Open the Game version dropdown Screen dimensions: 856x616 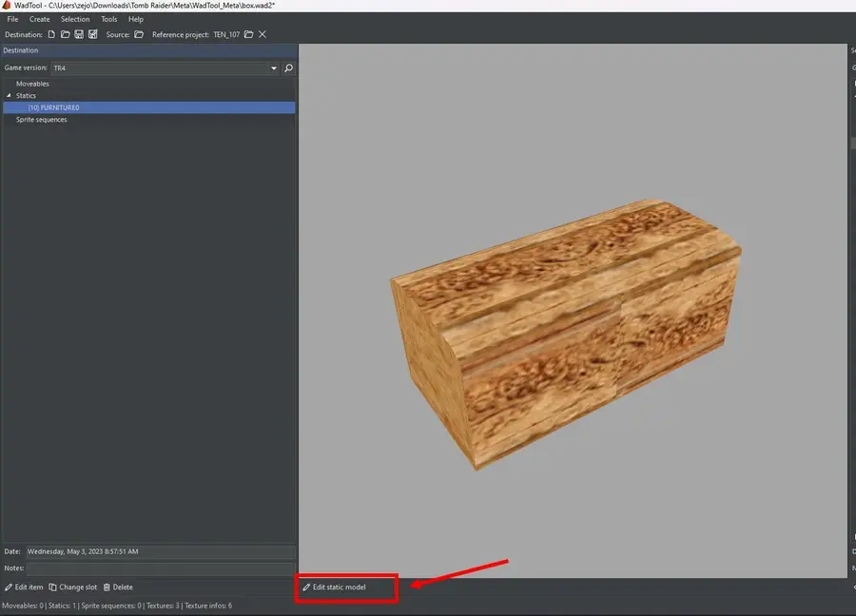point(274,68)
